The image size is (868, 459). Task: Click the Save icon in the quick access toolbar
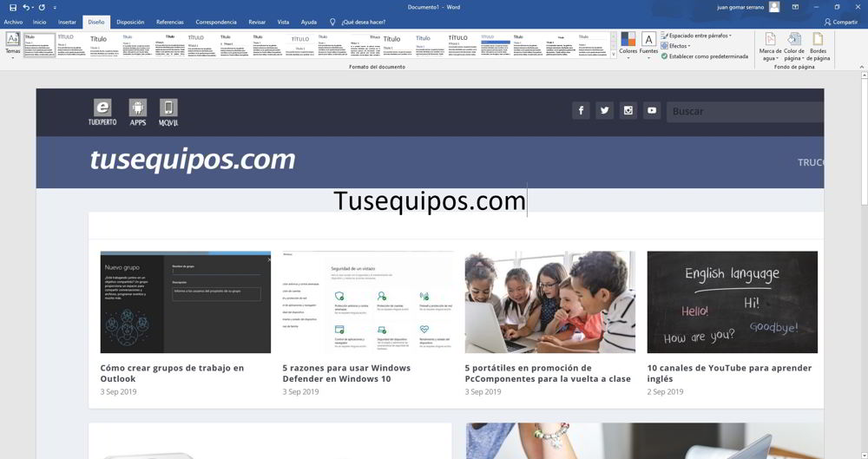(x=13, y=7)
